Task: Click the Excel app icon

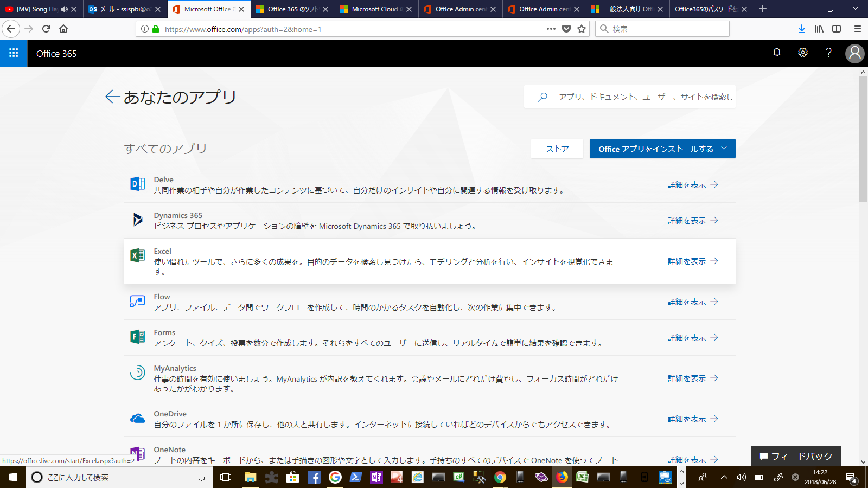Action: pos(138,255)
